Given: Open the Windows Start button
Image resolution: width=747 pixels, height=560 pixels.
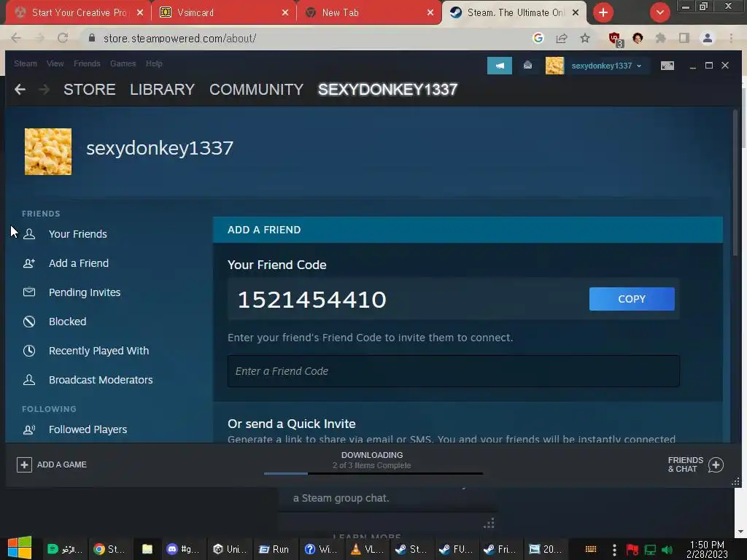Looking at the screenshot, I should coord(20,548).
